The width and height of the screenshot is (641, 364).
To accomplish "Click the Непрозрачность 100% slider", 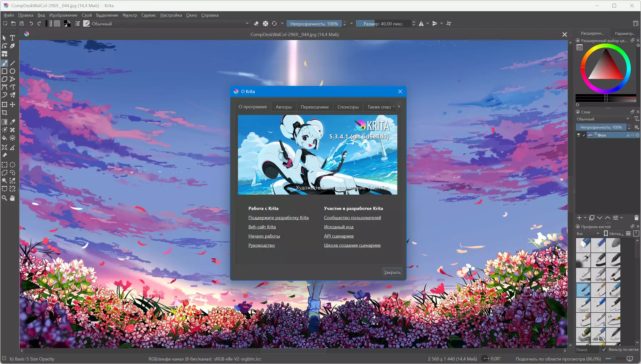I will point(314,24).
